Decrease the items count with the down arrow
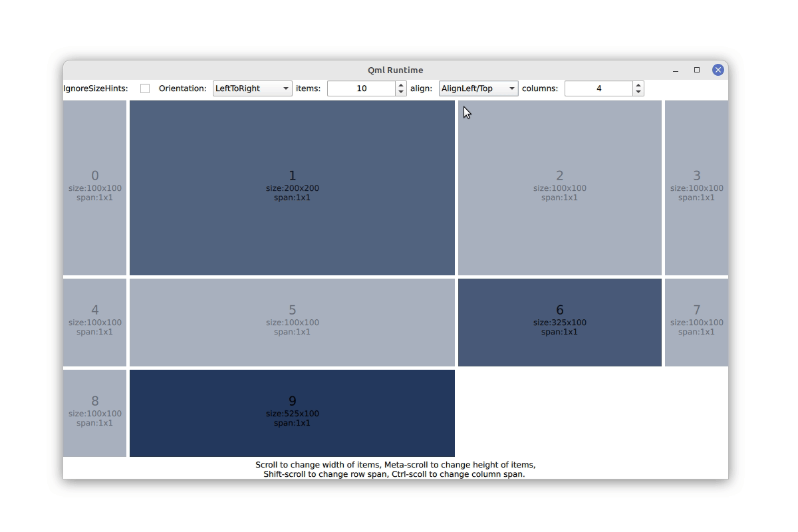 point(400,92)
